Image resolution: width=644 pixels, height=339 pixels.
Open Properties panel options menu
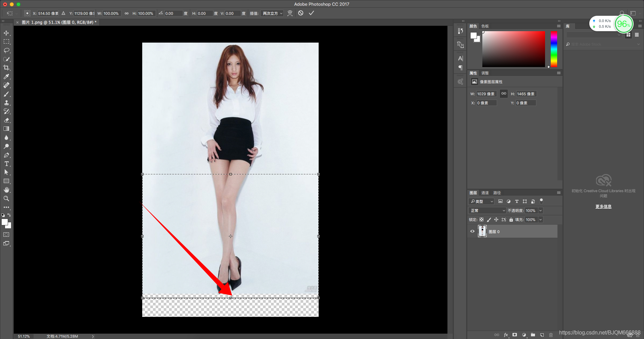tap(559, 73)
